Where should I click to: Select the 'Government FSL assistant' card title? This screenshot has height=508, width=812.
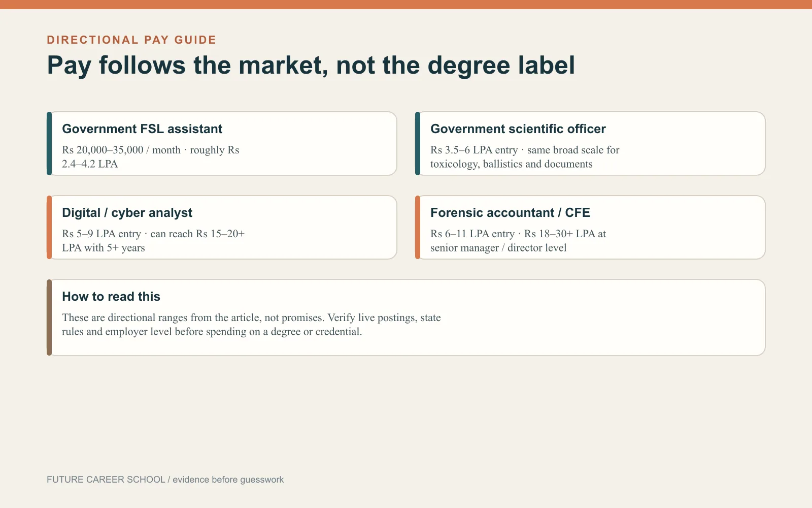(x=142, y=129)
